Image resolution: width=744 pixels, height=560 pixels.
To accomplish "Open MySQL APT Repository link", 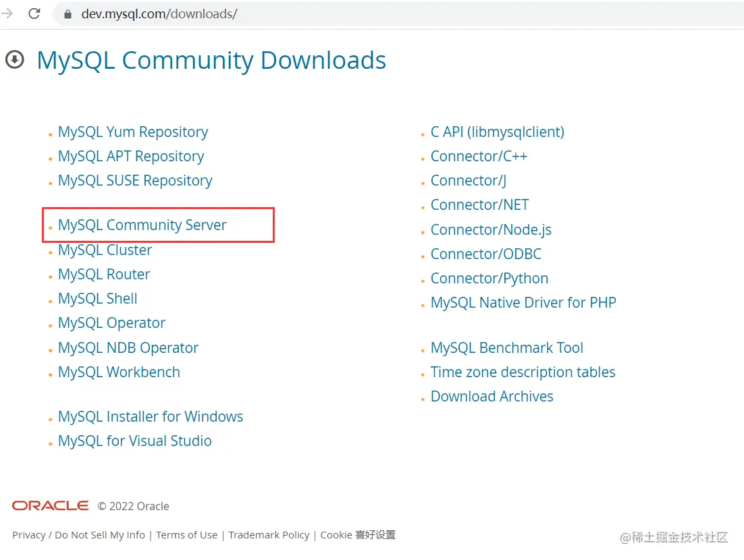I will tap(131, 156).
